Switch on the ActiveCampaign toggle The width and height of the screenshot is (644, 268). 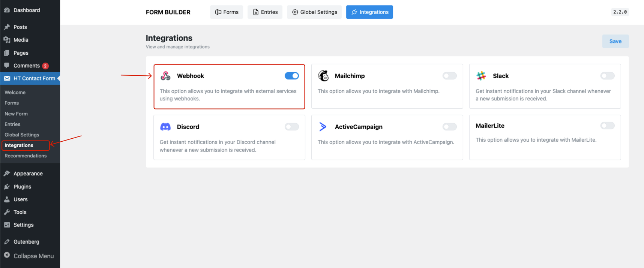(x=450, y=127)
